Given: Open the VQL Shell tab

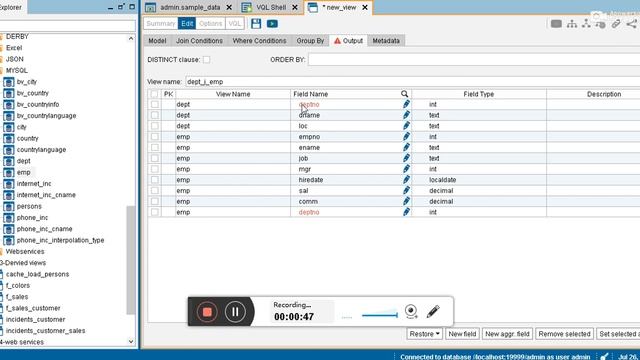Looking at the screenshot, I should tap(271, 7).
